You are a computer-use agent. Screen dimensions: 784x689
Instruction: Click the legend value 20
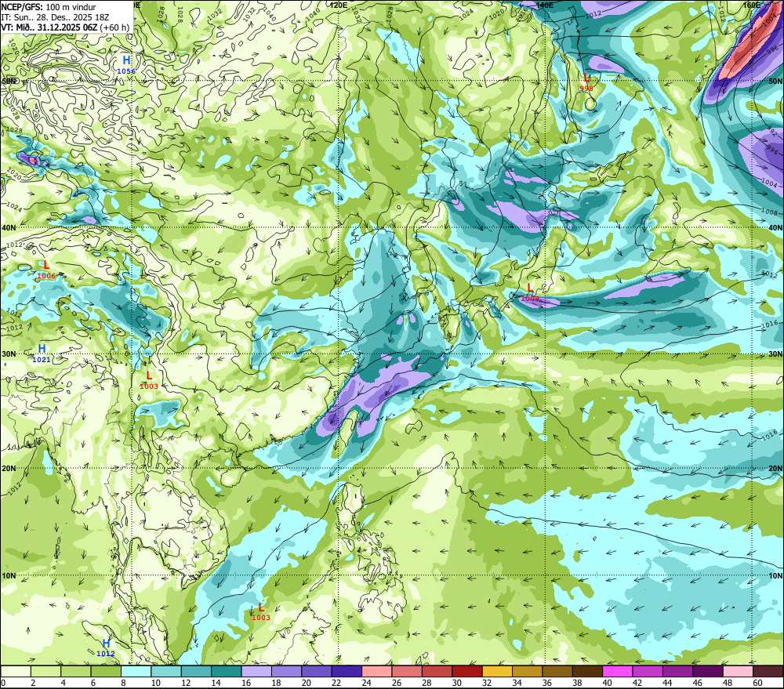point(306,683)
